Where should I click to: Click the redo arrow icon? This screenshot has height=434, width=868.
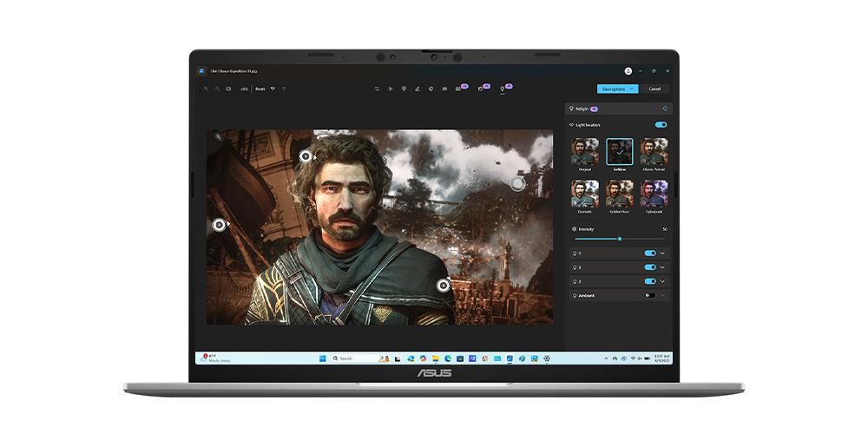point(284,89)
